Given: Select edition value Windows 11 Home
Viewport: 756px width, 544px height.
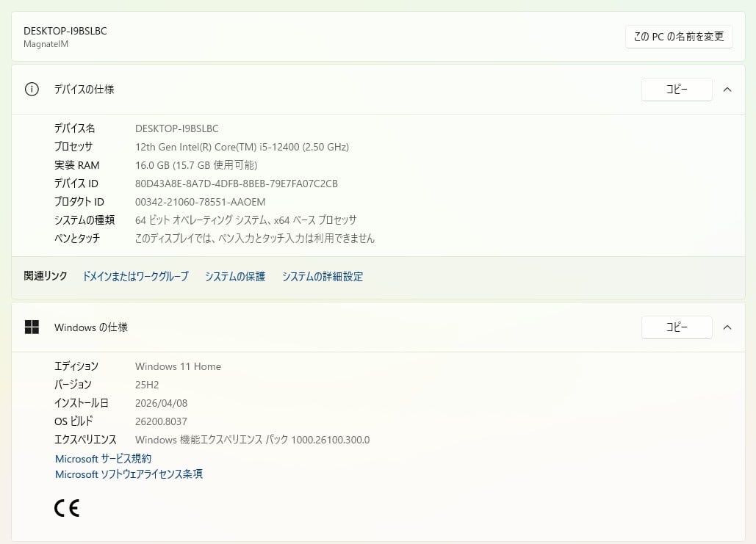Looking at the screenshot, I should tap(178, 366).
